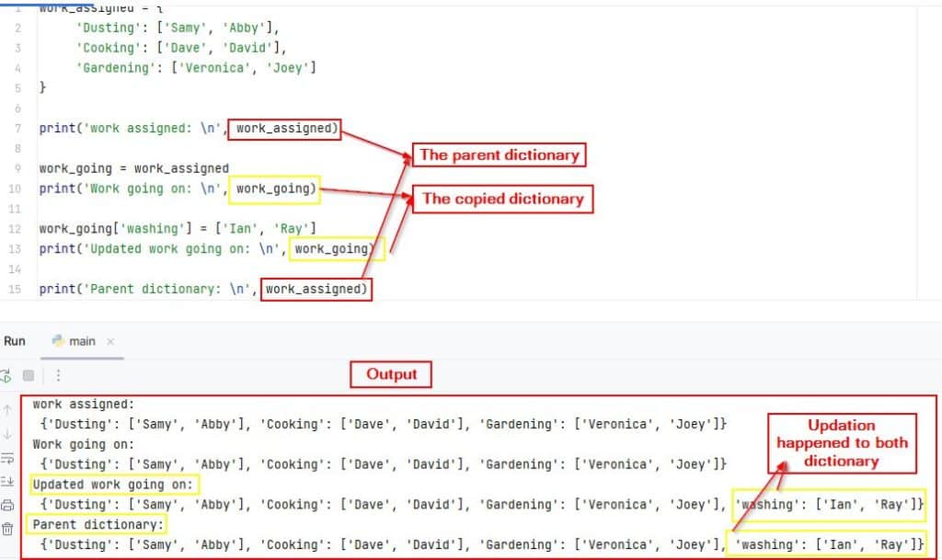942x560 pixels.
Task: Rerun the main Python script
Action: pos(8,375)
